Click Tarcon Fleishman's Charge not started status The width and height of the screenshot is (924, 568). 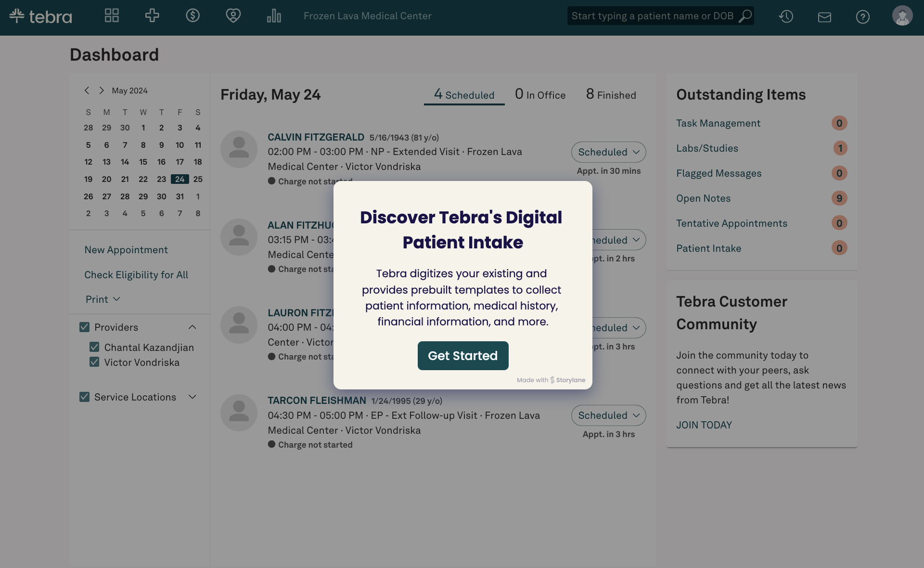click(x=310, y=445)
